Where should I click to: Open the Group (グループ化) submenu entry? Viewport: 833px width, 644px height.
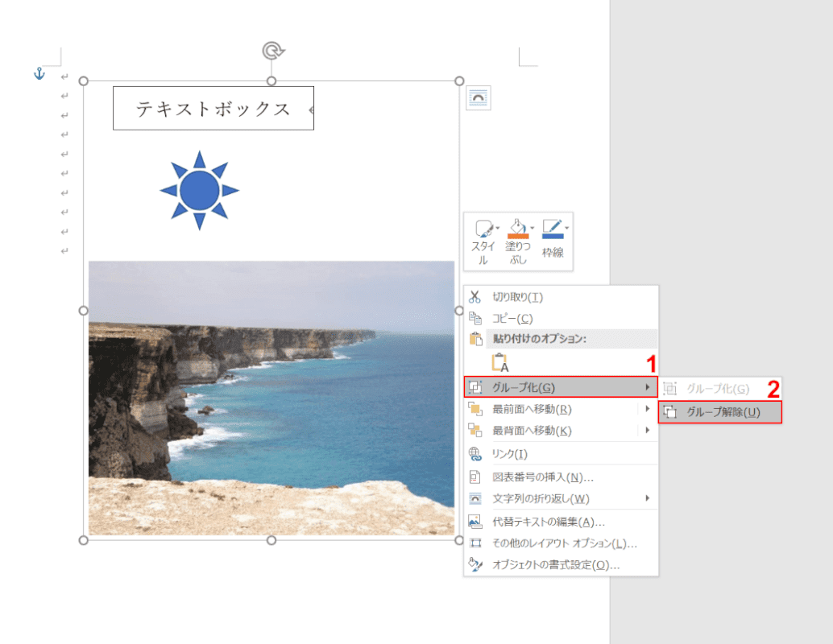561,387
